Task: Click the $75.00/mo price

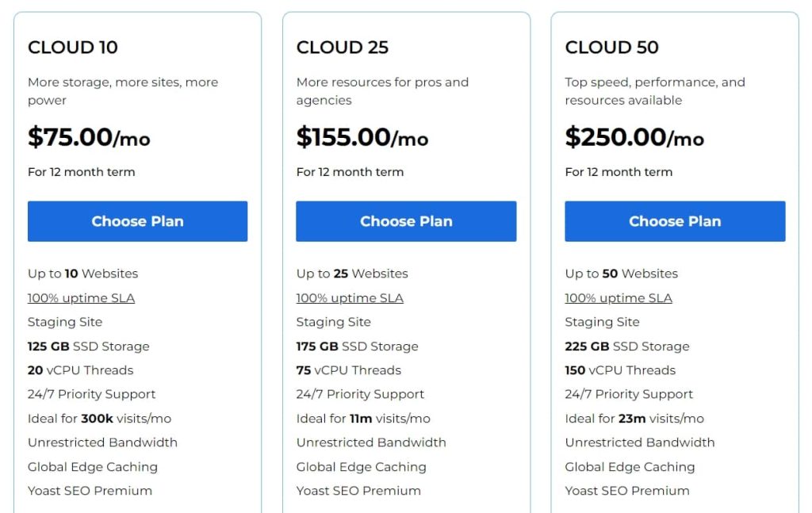Action: 89,137
